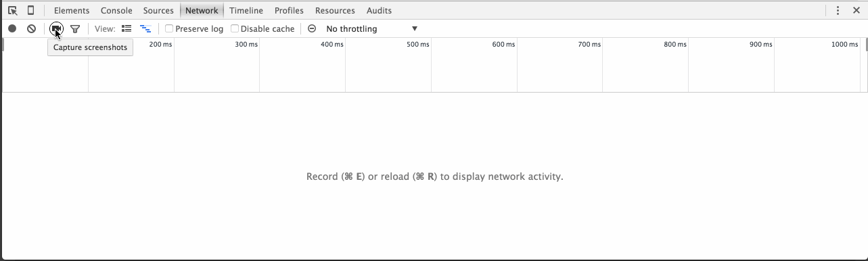Toggle the throttling offline circle icon
Screen dimensions: 868x261
pos(312,28)
